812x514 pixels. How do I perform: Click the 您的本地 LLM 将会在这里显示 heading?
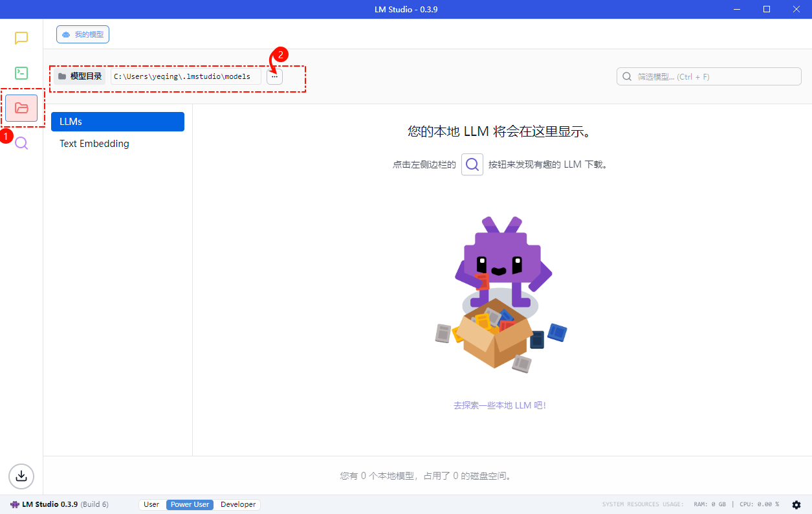pyautogui.click(x=499, y=132)
